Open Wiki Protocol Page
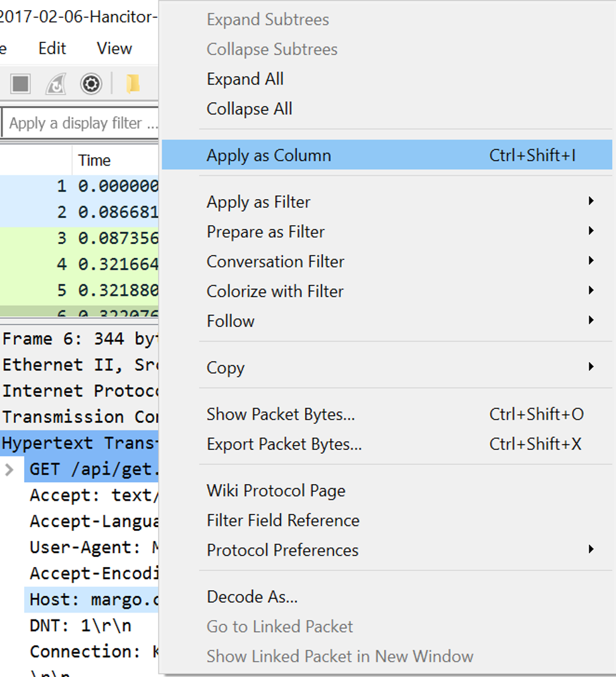The height and width of the screenshot is (677, 616). (x=276, y=491)
